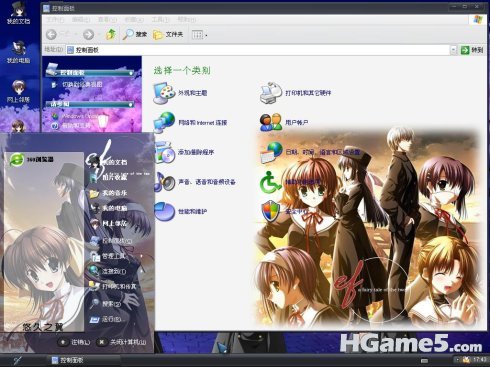The height and width of the screenshot is (367, 490).
Task: Click the system tray clock
Action: click(x=479, y=360)
